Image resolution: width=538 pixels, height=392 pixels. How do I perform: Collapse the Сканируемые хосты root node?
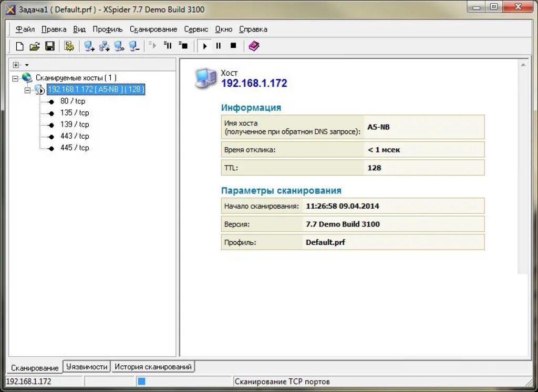pos(15,79)
